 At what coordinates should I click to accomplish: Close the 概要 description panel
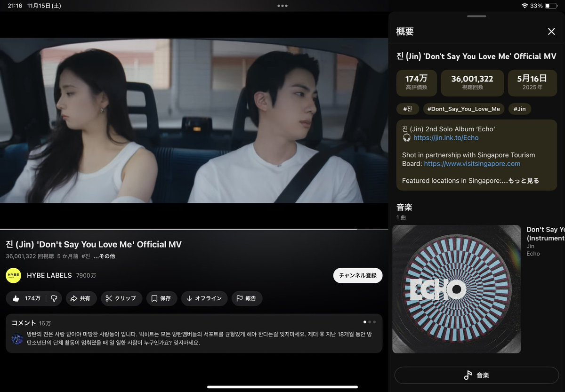(551, 31)
